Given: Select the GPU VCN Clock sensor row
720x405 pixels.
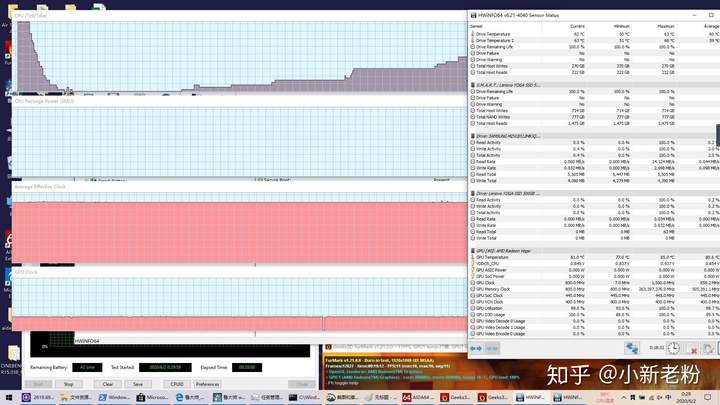Looking at the screenshot, I should pos(595,302).
